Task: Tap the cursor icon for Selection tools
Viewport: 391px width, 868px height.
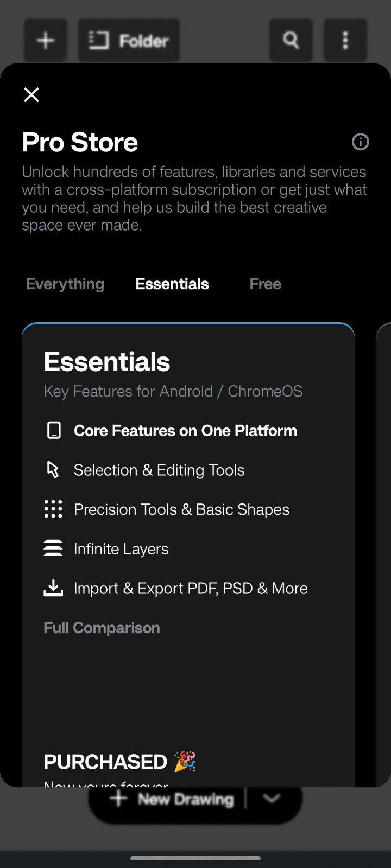Action: (53, 470)
